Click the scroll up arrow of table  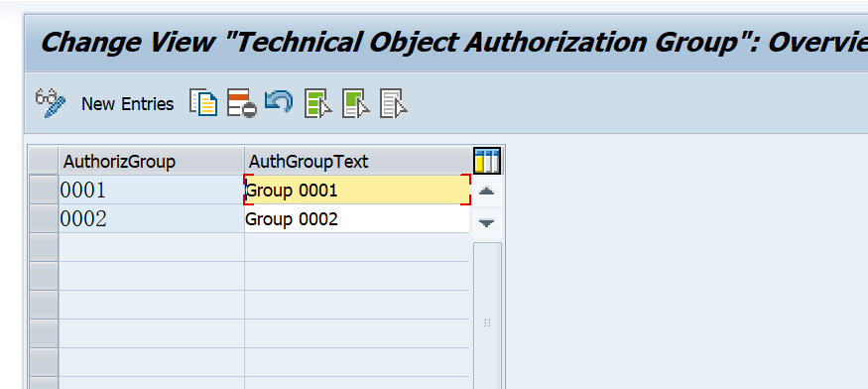[x=487, y=191]
